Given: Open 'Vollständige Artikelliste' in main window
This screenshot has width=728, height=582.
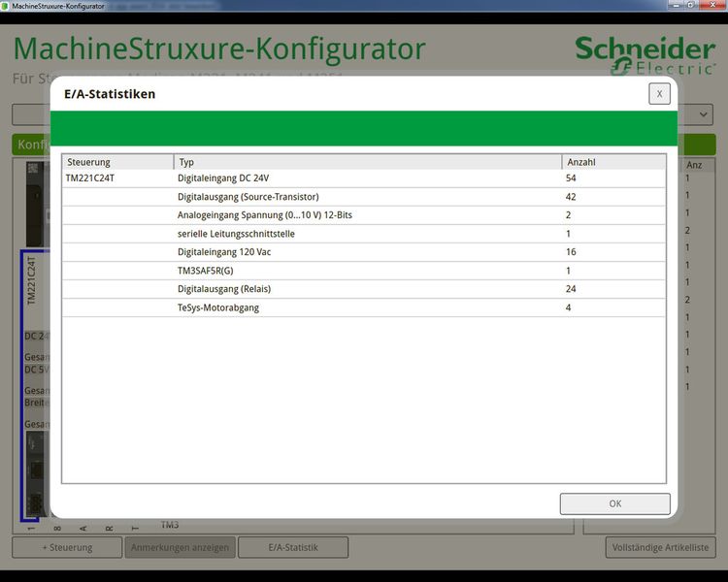Looking at the screenshot, I should (x=660, y=548).
